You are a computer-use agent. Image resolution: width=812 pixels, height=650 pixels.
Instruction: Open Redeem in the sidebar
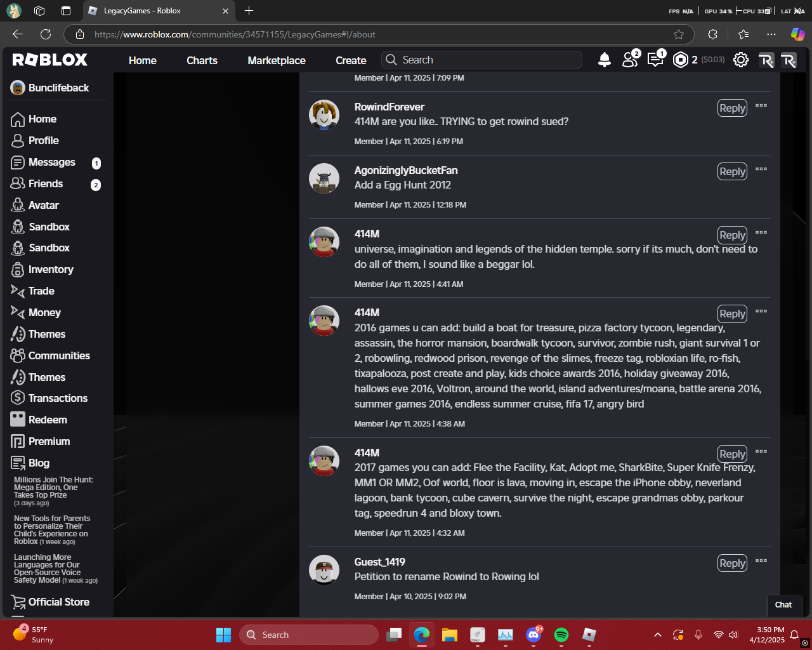point(48,420)
